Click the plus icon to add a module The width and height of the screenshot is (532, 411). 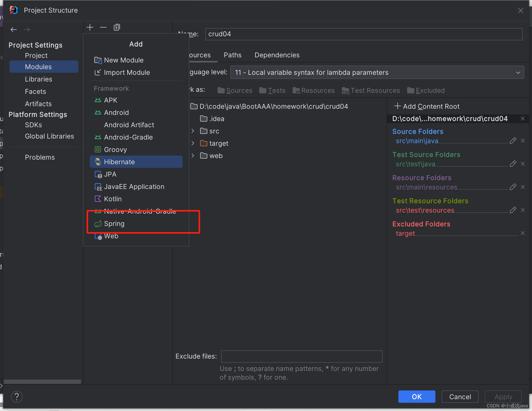click(90, 27)
